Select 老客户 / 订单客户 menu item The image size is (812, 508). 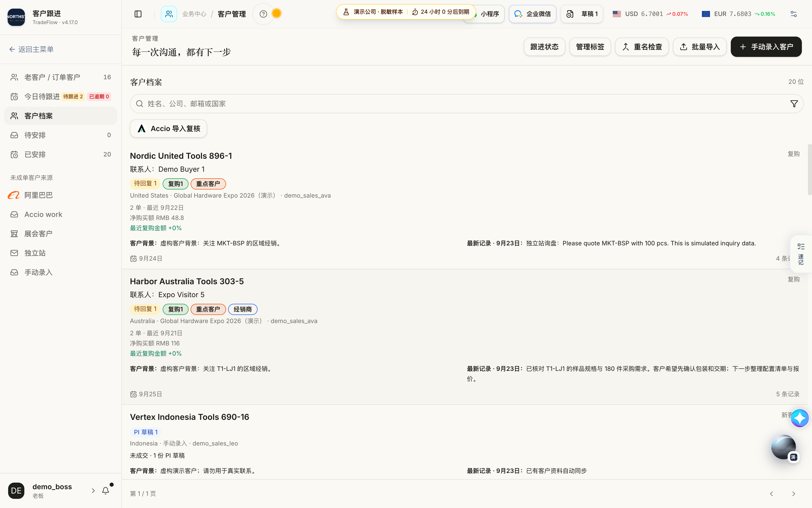[x=61, y=77]
